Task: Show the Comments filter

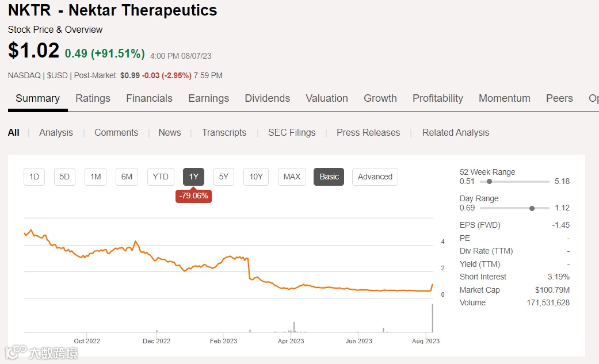Action: tap(116, 132)
